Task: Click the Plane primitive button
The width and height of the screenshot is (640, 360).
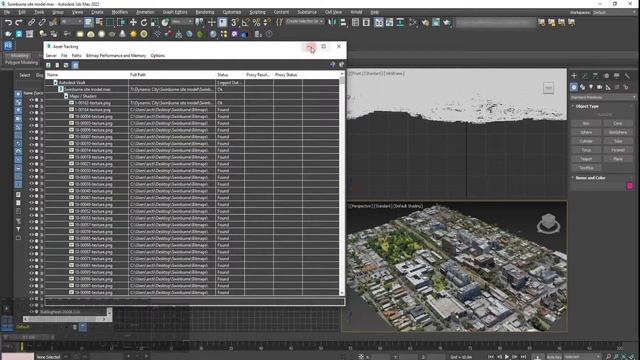Action: click(x=618, y=159)
